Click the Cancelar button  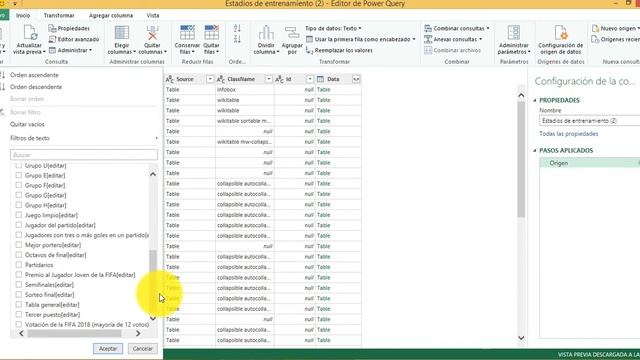tap(142, 349)
